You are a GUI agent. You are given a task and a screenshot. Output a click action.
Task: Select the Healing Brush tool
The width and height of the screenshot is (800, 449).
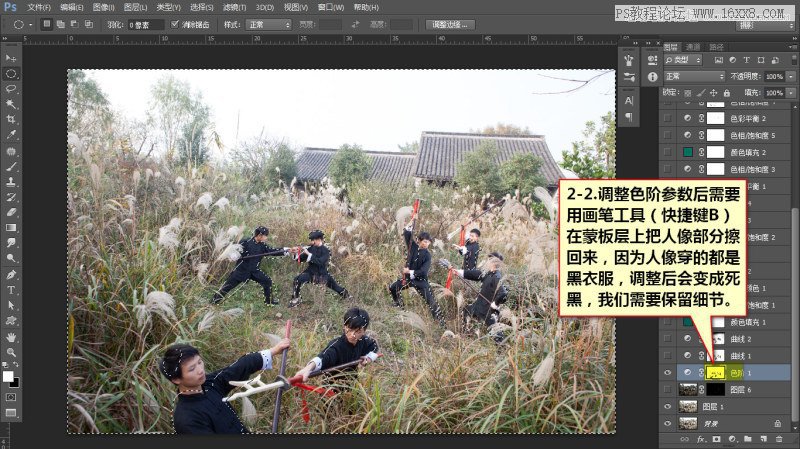pos(11,151)
